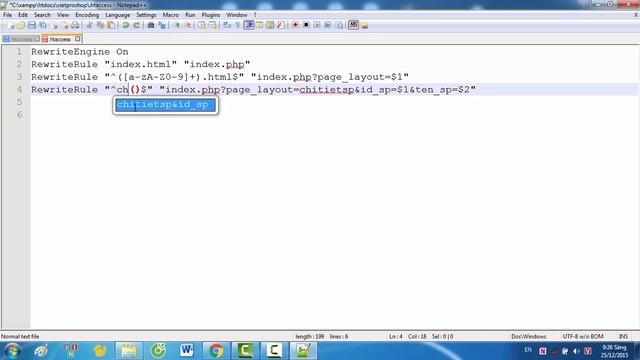Viewport: 640px width, 360px height.
Task: Open the Window menu
Action: 237,15
